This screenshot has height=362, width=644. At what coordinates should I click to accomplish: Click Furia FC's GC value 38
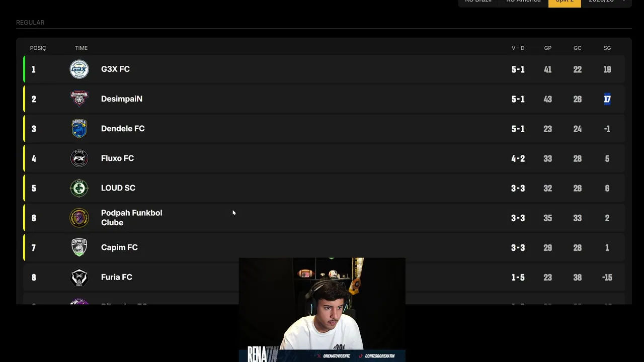578,277
